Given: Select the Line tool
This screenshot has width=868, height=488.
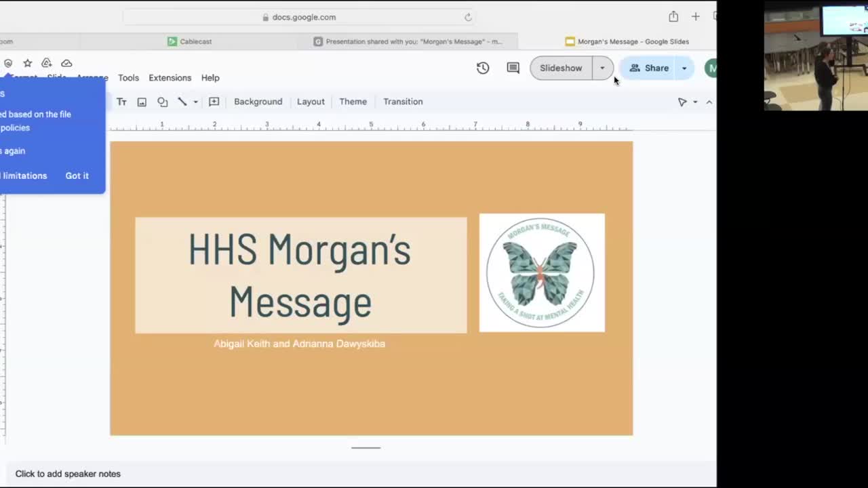Looking at the screenshot, I should pos(182,102).
